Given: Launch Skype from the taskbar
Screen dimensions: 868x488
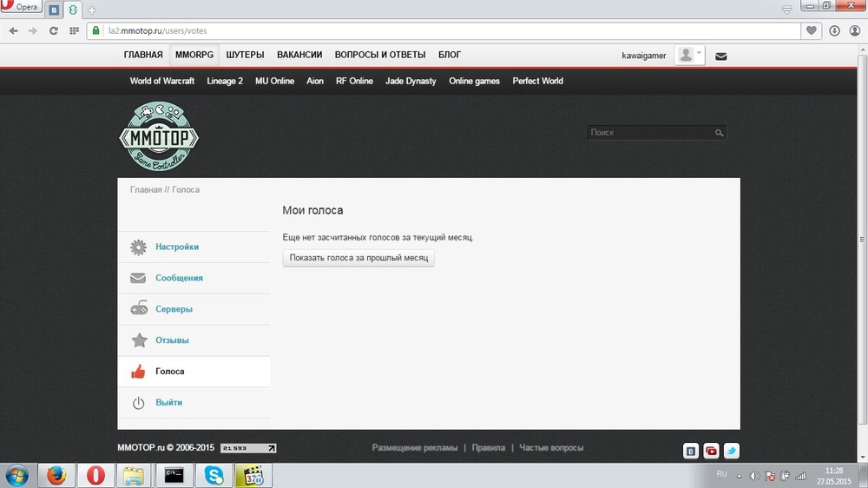Looking at the screenshot, I should [x=213, y=475].
